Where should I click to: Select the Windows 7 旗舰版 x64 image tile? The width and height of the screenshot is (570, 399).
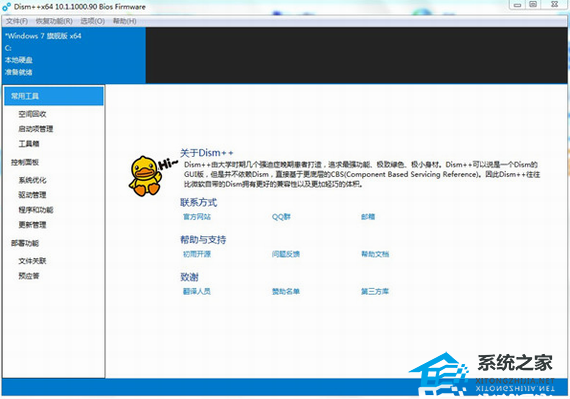[74, 55]
